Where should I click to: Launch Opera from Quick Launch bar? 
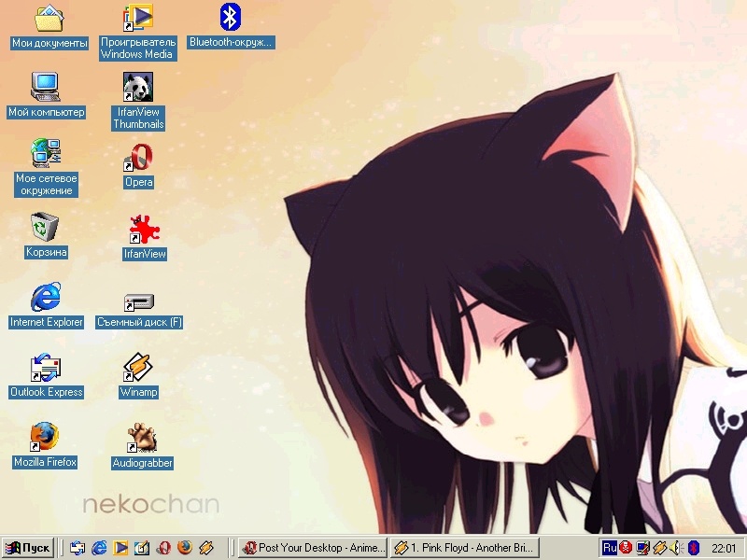pyautogui.click(x=164, y=548)
